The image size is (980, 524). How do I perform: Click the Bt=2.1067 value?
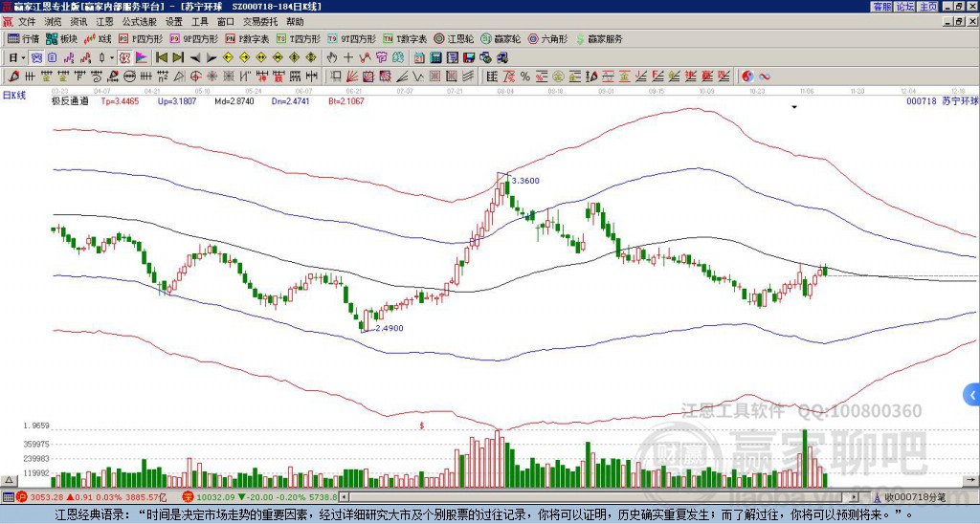click(x=346, y=100)
